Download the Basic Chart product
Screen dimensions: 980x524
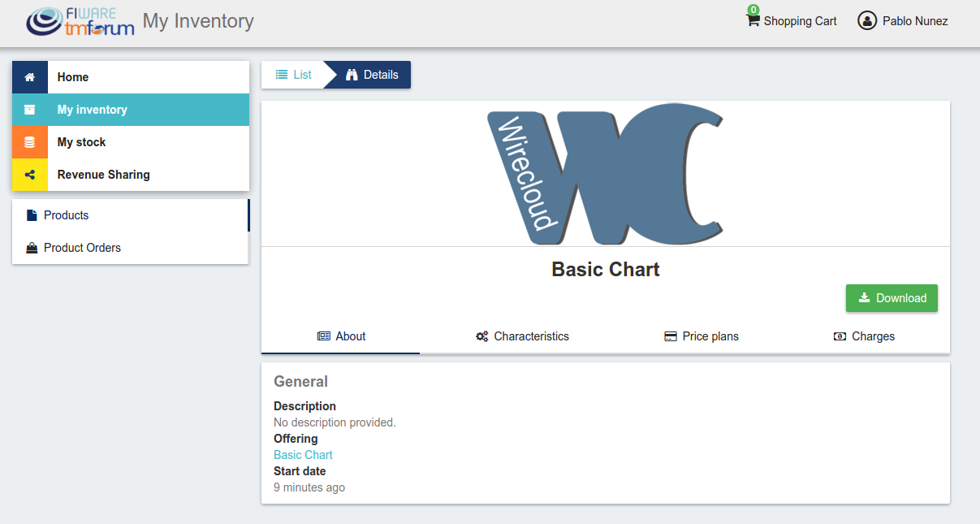pyautogui.click(x=891, y=298)
